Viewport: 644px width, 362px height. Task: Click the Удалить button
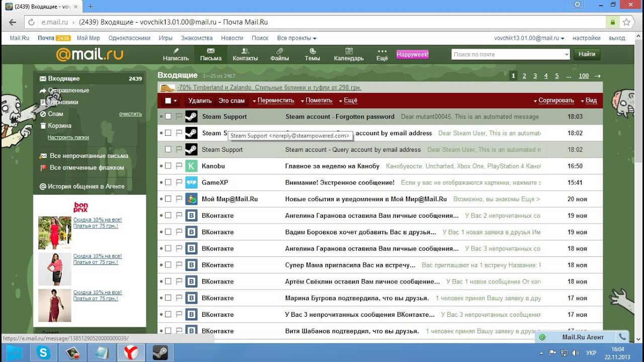tap(200, 101)
